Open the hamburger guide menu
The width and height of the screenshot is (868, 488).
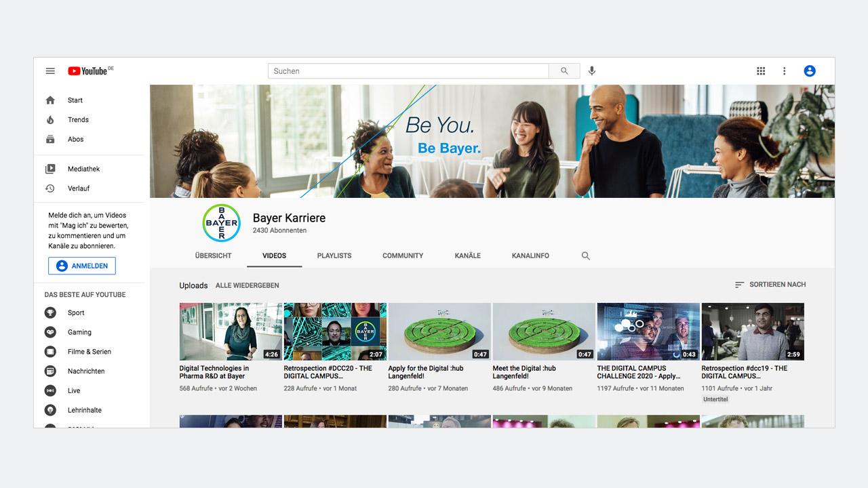(x=50, y=71)
